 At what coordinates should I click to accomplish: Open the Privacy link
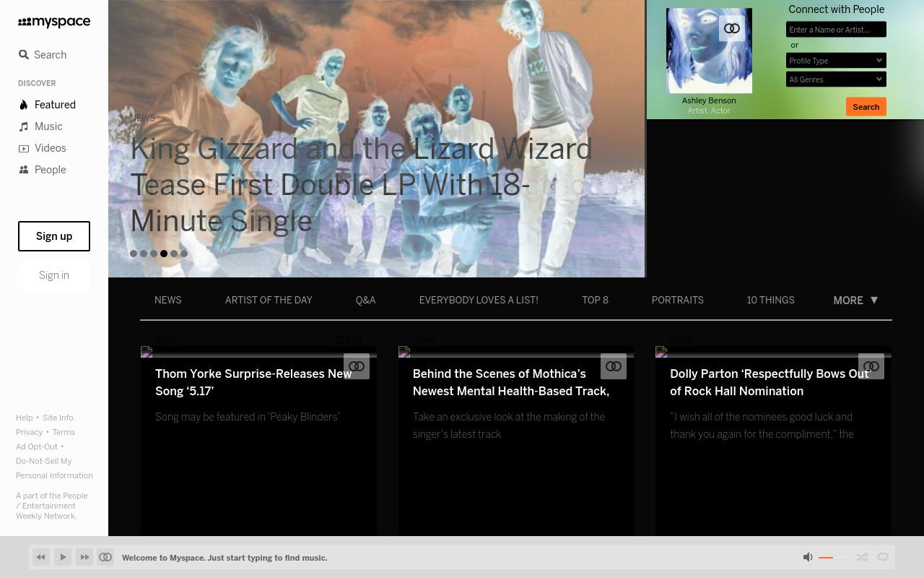coord(30,432)
